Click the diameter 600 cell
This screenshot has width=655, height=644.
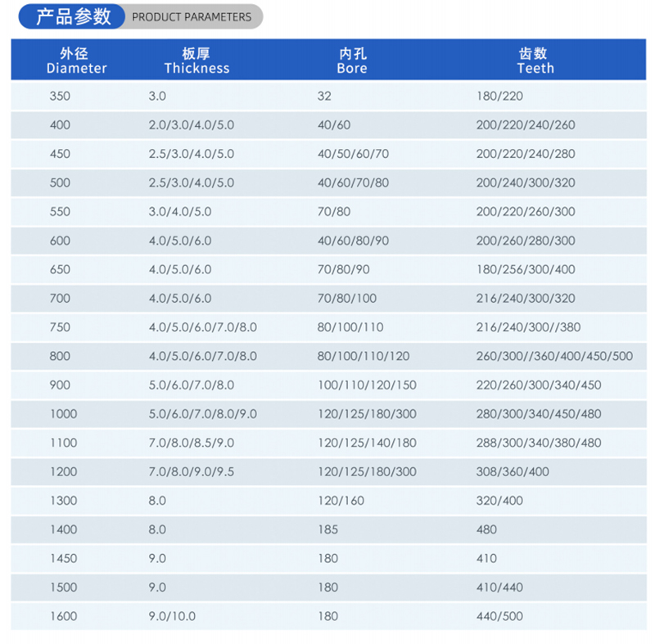65,241
